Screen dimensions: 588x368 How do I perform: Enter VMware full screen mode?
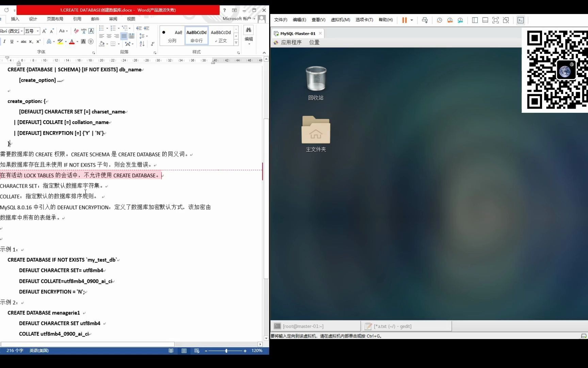(x=495, y=20)
